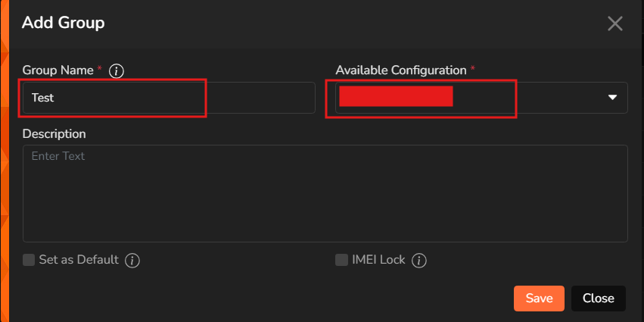This screenshot has height=322, width=644.
Task: Focus the Group Name field containing Test
Action: 168,98
